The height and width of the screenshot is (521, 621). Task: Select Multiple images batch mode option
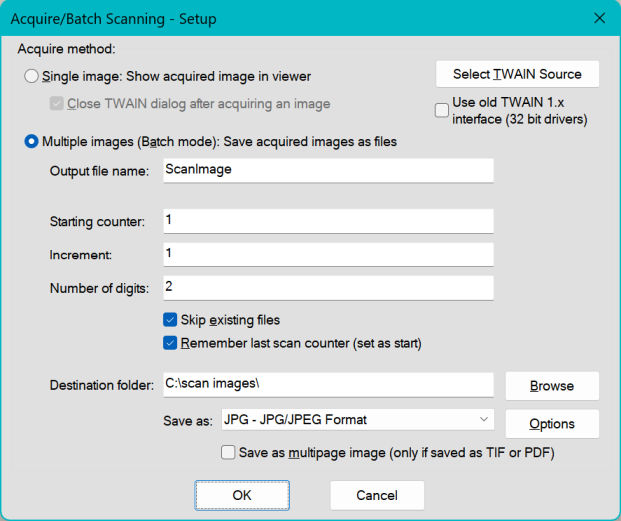(x=32, y=142)
